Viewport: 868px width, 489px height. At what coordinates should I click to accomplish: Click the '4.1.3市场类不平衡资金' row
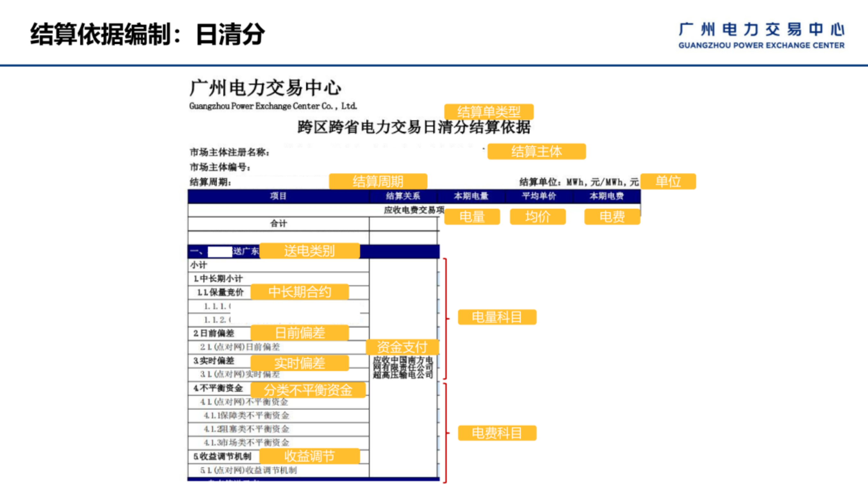coord(278,443)
